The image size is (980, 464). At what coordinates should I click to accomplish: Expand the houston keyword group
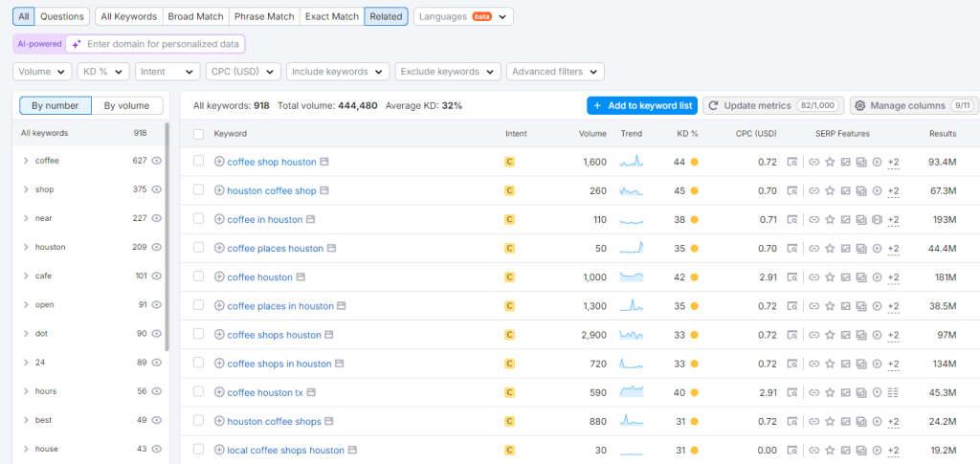[x=26, y=247]
